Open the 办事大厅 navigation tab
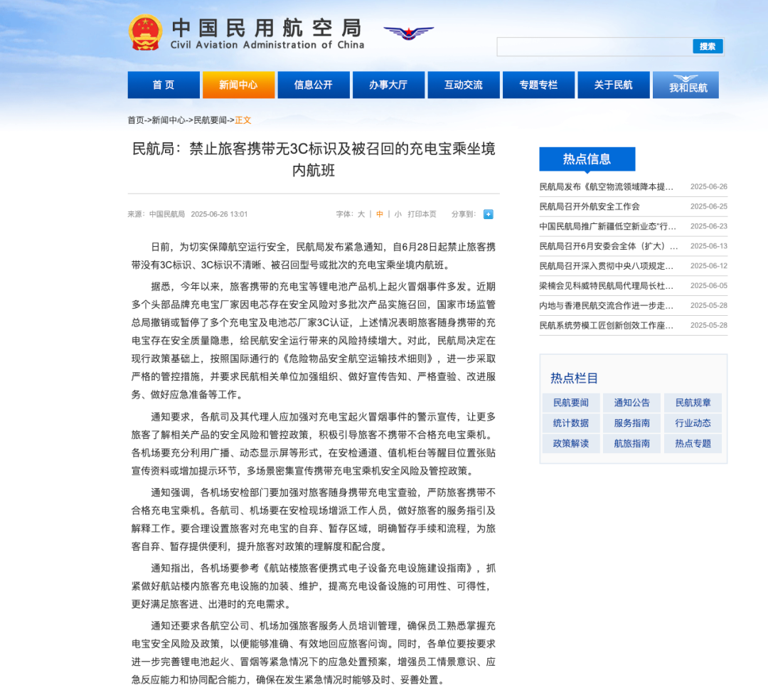The image size is (768, 700). 388,85
